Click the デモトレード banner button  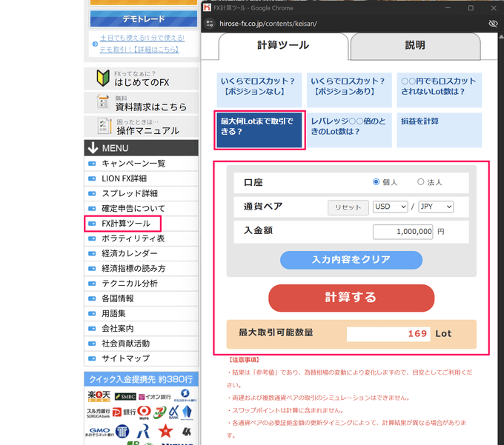coord(144,19)
